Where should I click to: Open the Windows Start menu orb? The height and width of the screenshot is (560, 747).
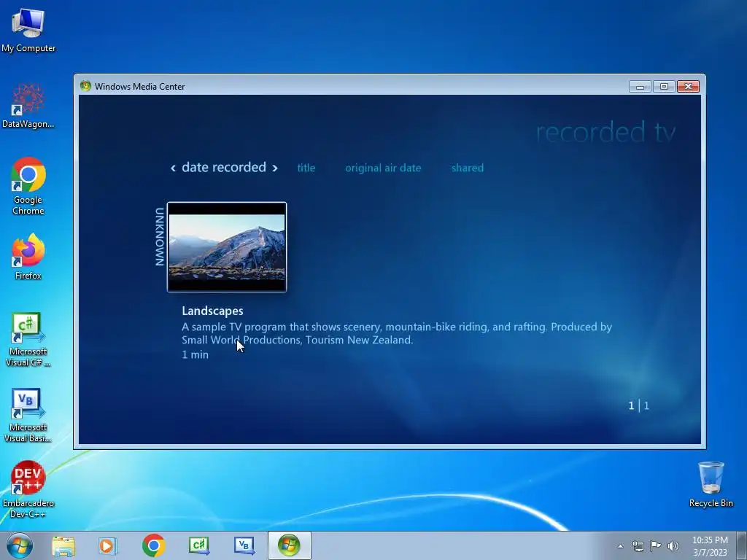click(x=20, y=545)
